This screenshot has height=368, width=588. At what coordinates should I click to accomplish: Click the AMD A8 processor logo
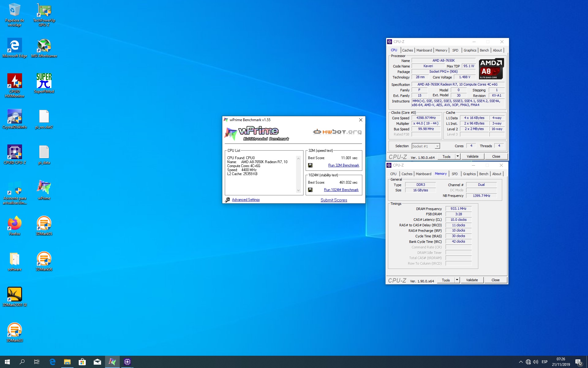tap(491, 69)
